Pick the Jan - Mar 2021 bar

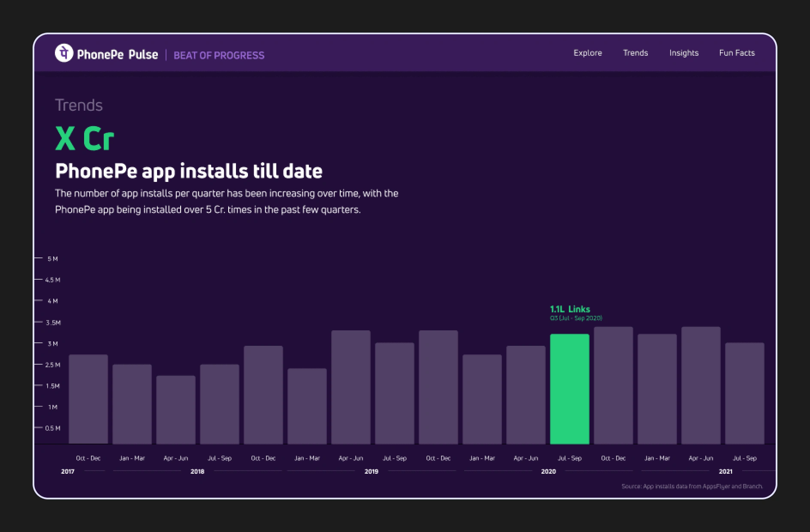(x=657, y=389)
